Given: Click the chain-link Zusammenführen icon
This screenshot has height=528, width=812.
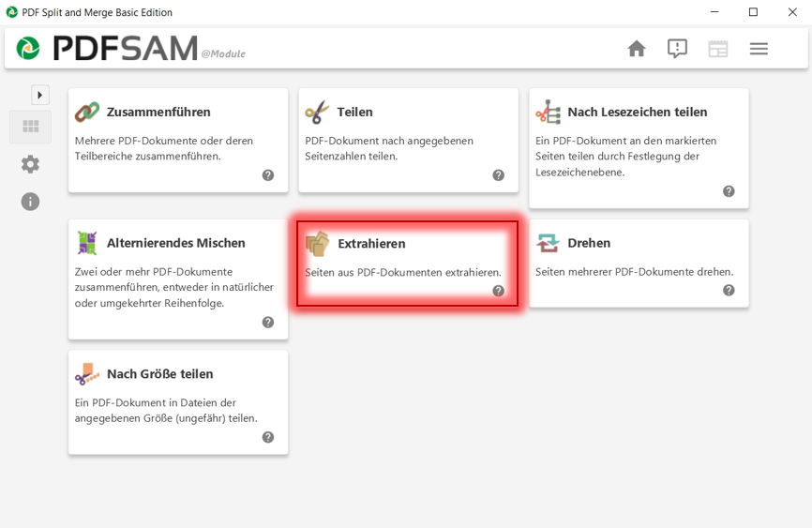Looking at the screenshot, I should [87, 112].
